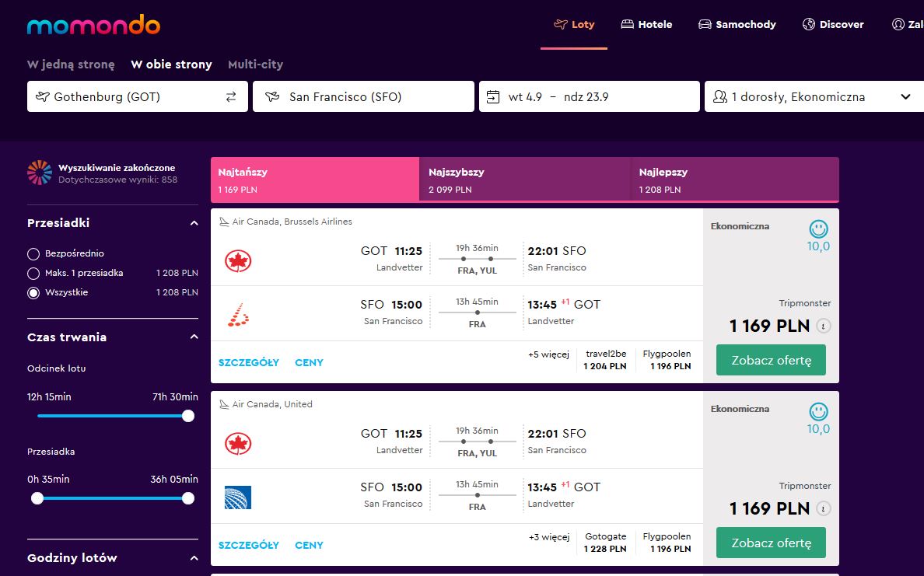The image size is (924, 576).
Task: Click the Air Canada logo in second result
Action: 238,444
